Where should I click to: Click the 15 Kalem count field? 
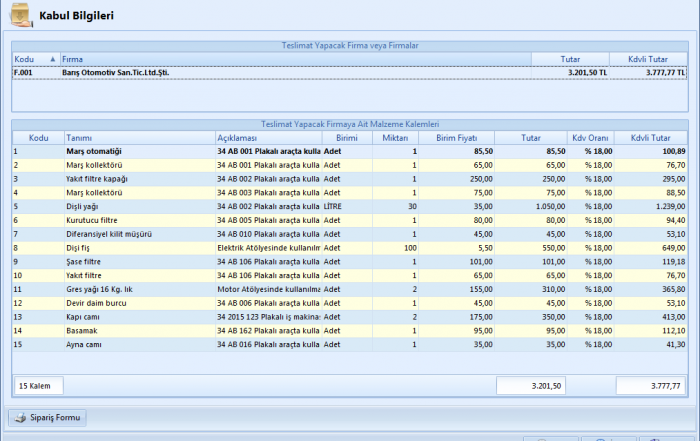coord(38,385)
